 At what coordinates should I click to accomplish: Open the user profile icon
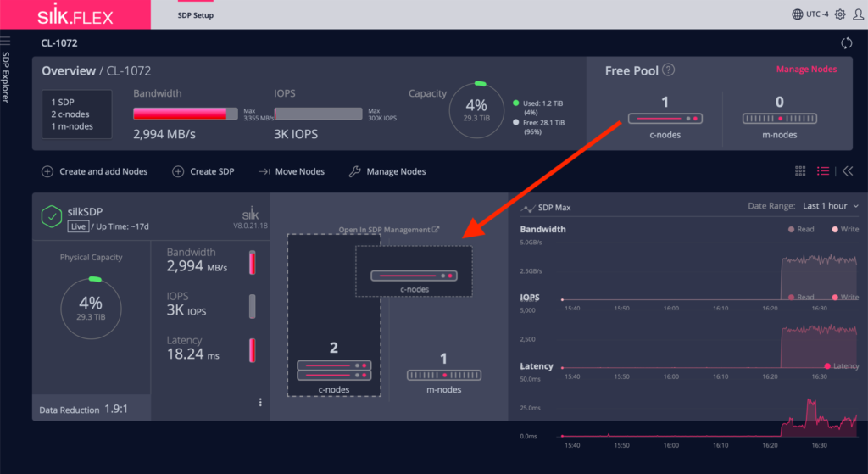858,14
